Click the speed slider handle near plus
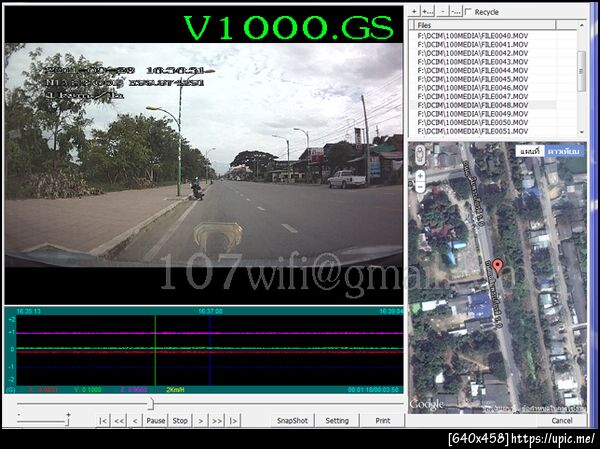This screenshot has width=600, height=449. click(x=67, y=422)
